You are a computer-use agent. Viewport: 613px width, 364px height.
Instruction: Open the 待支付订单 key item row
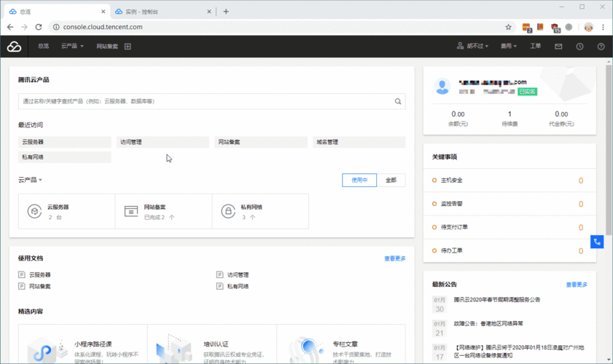tap(509, 227)
